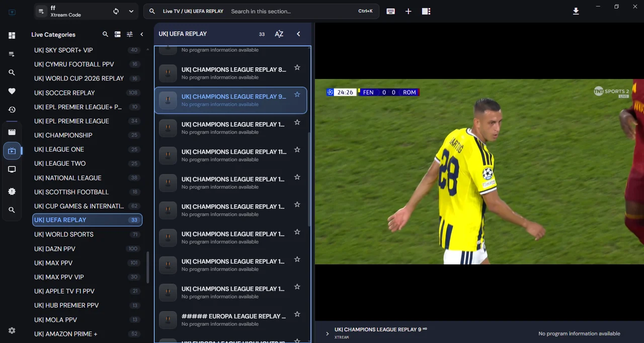Open the category filter sliders icon
Screen dimensions: 644x343
(130, 34)
